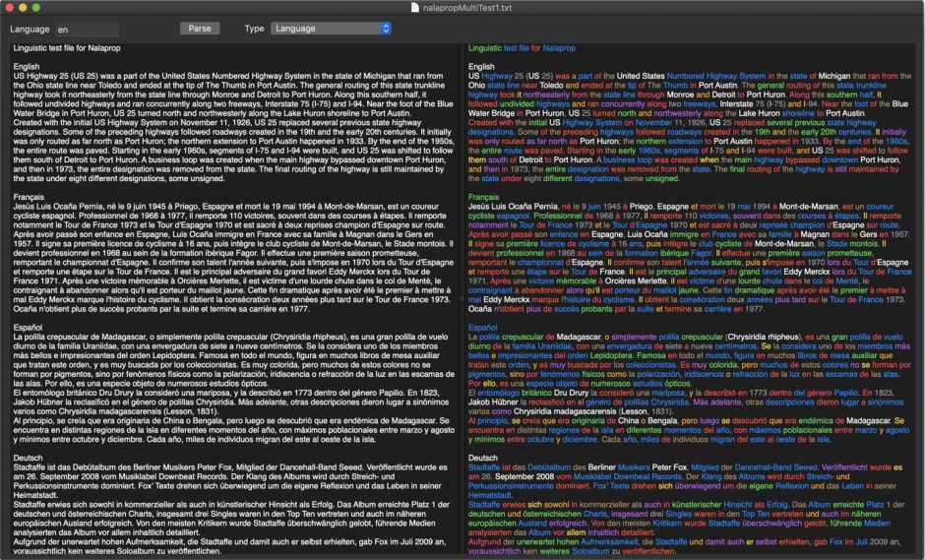Click the Parse button
The image size is (925, 560).
[200, 29]
